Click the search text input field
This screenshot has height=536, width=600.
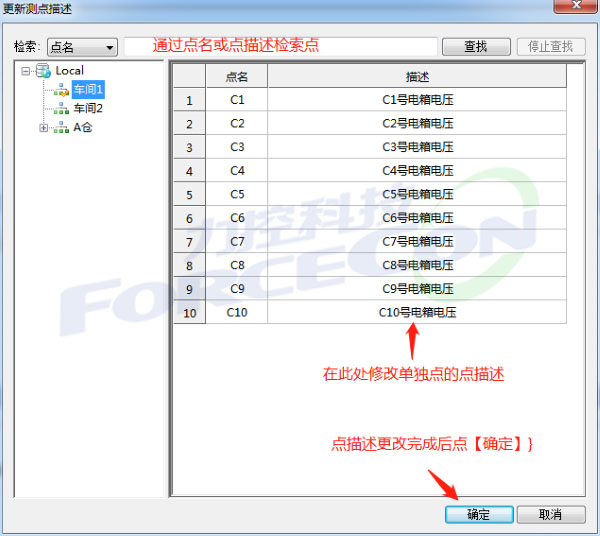pos(280,47)
